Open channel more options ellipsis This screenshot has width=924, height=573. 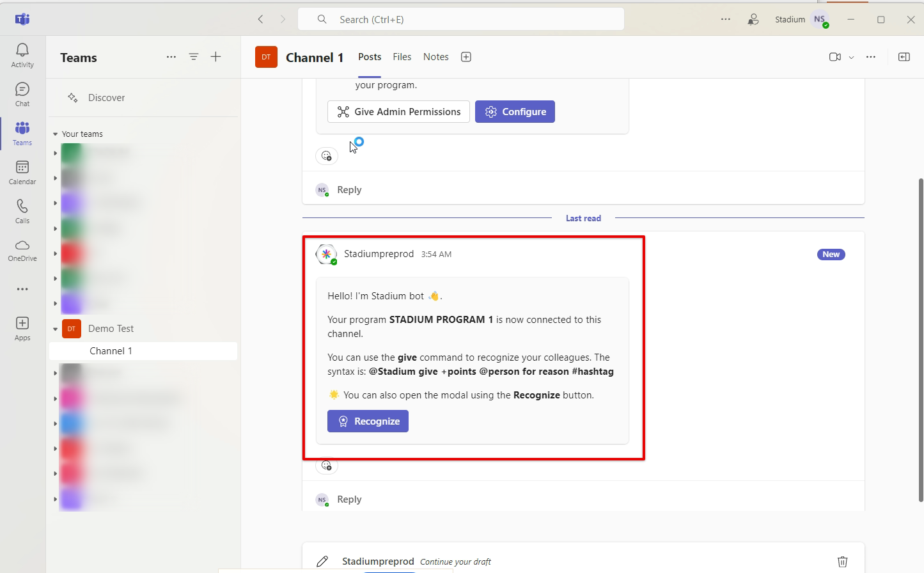pos(871,57)
